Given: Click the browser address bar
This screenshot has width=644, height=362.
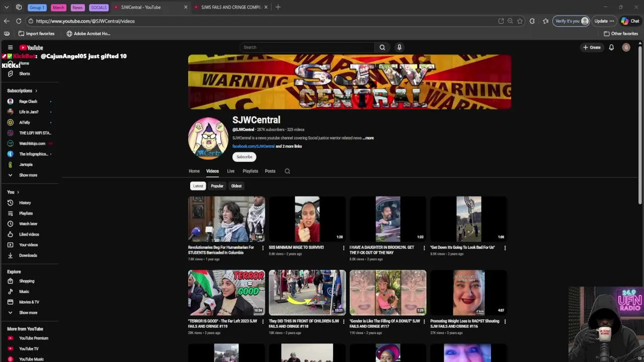Looking at the screenshot, I should coord(262,21).
